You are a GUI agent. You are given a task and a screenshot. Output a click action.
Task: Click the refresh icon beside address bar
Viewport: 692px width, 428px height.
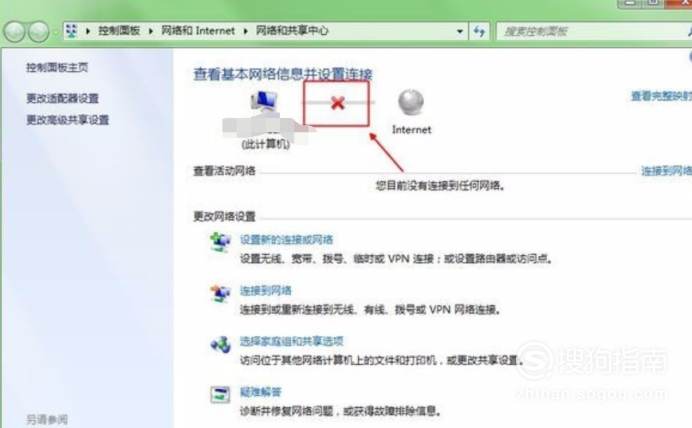(x=479, y=31)
